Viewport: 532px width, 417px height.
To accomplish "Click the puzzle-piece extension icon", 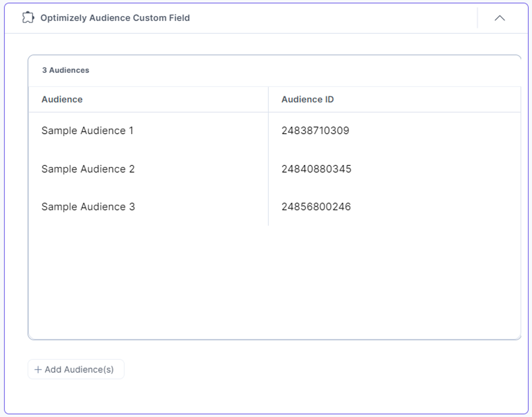I will tap(28, 18).
